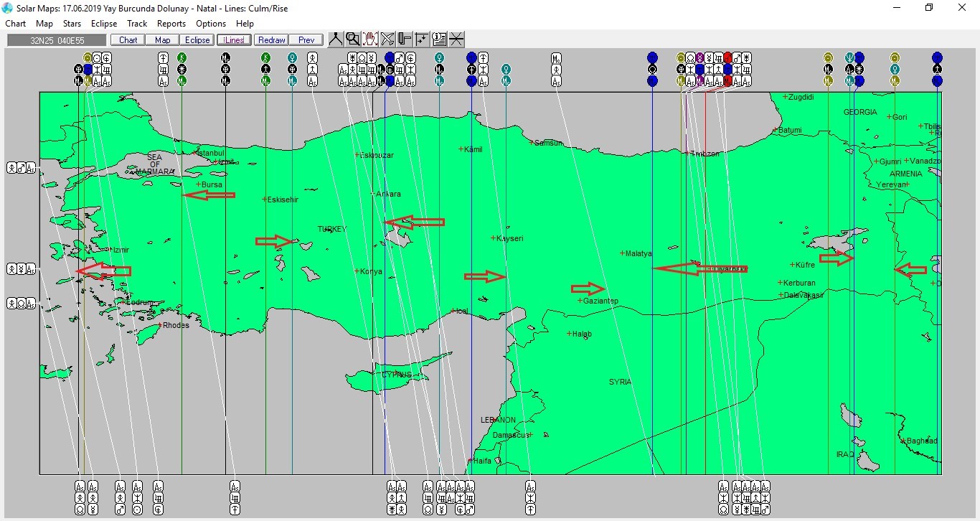Image resolution: width=980 pixels, height=521 pixels.
Task: Expand the Options menu
Action: (x=211, y=24)
